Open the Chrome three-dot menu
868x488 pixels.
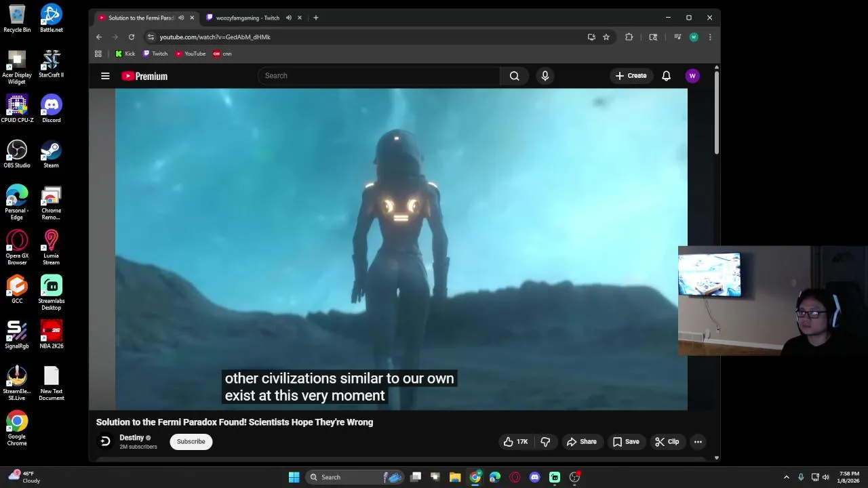click(710, 37)
